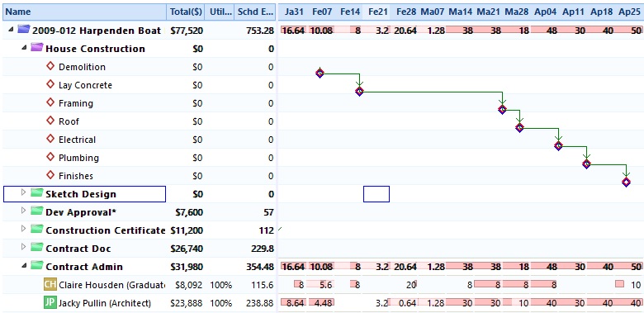
Task: Click the Fe21 week column header
Action: pos(378,12)
